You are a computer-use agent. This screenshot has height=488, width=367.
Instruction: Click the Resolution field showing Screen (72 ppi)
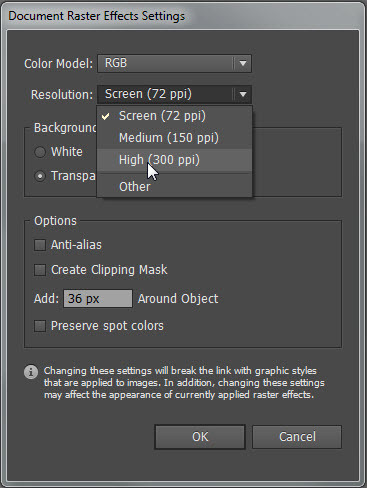point(174,94)
